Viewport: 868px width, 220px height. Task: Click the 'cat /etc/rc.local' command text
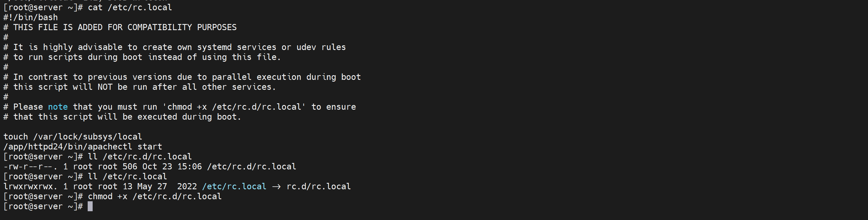[x=130, y=7]
